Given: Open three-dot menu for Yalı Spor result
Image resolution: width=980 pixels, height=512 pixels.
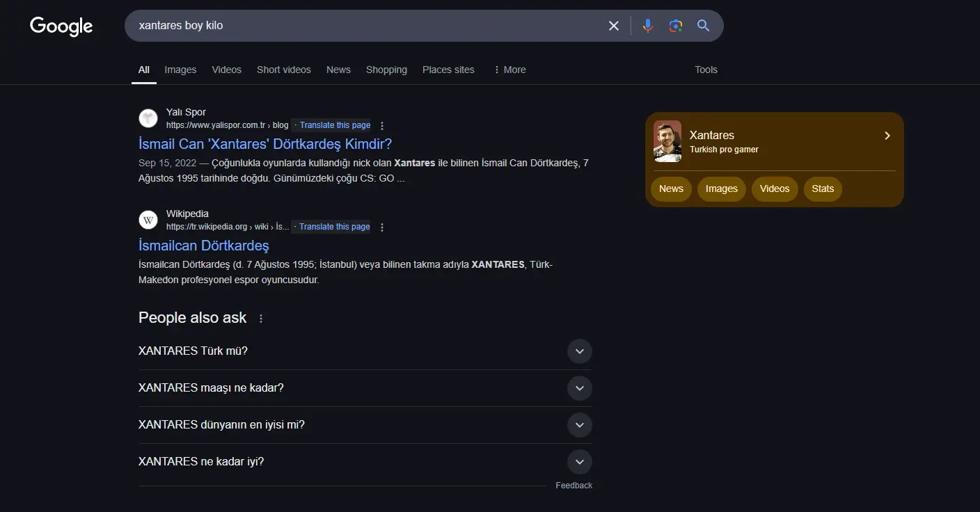Looking at the screenshot, I should click(382, 126).
